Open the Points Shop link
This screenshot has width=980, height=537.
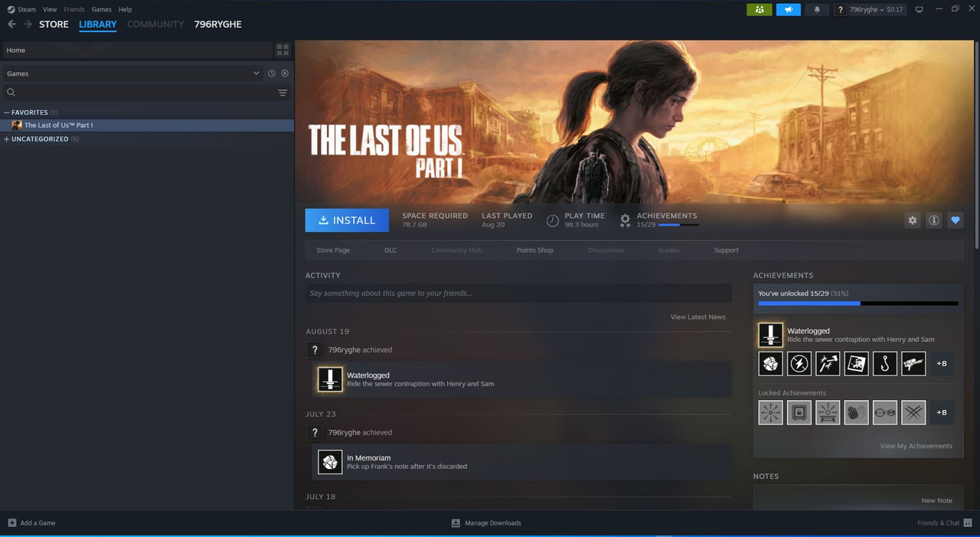(x=534, y=250)
